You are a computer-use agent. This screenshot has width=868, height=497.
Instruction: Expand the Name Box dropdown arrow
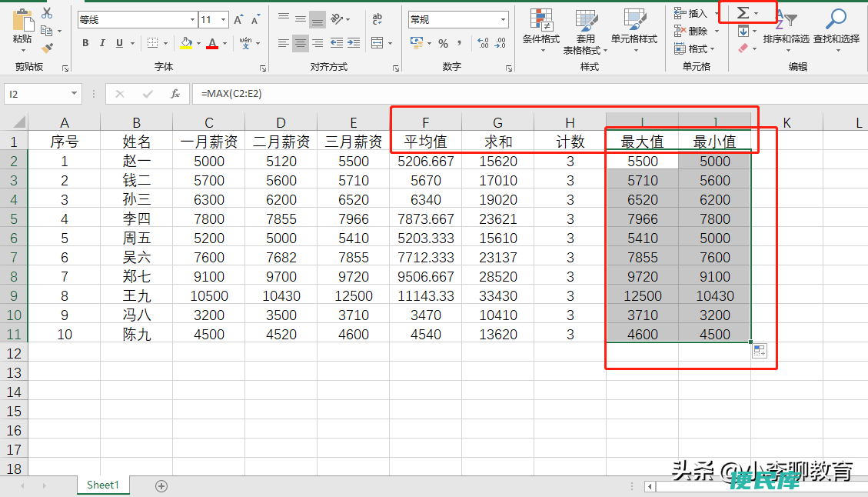(74, 94)
